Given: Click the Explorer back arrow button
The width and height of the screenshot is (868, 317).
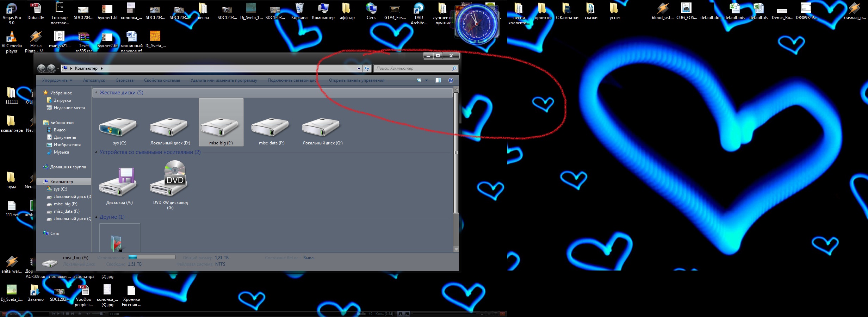Looking at the screenshot, I should click(x=41, y=68).
